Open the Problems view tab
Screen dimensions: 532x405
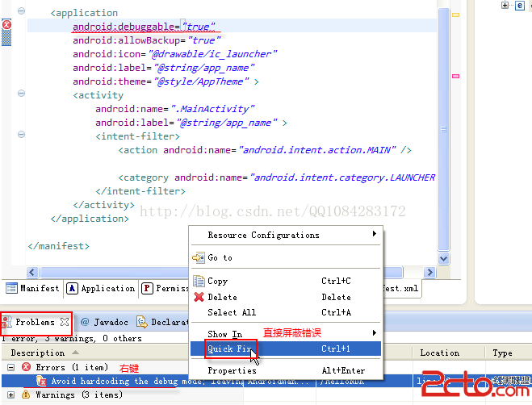tap(35, 322)
